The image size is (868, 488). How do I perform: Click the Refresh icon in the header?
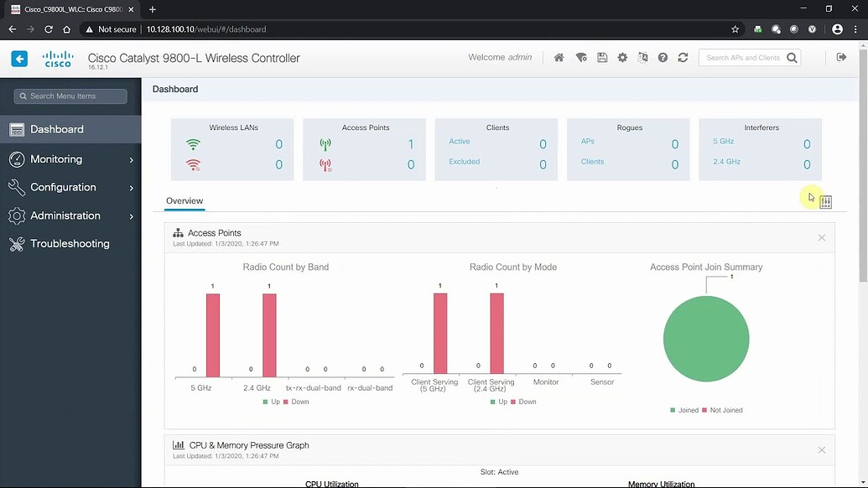[x=683, y=57]
